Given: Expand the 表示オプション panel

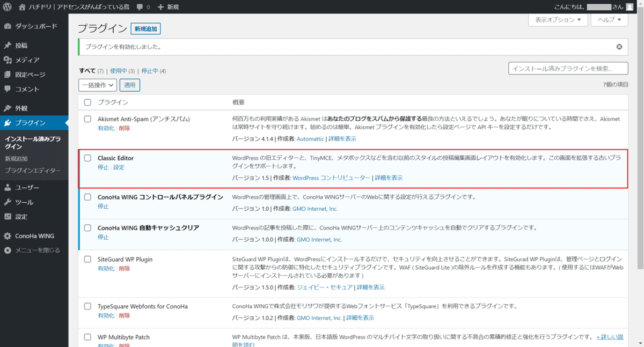Looking at the screenshot, I should click(558, 20).
